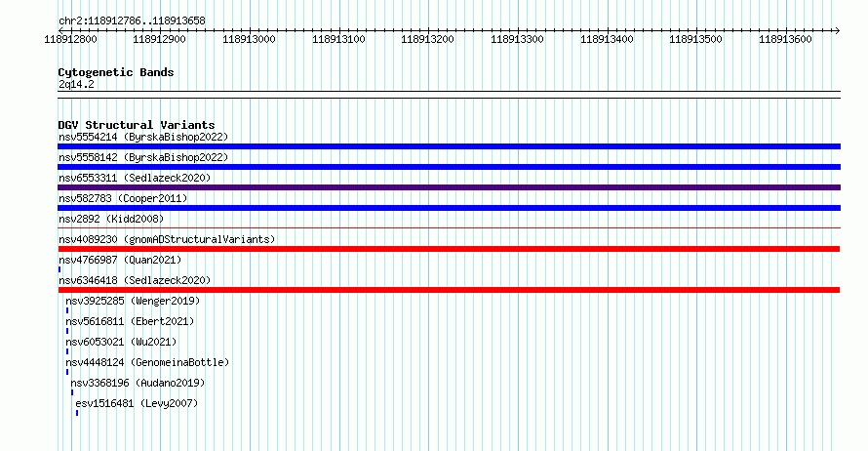The height and width of the screenshot is (451, 868).
Task: Click ruler position 118912800
Action: click(70, 39)
